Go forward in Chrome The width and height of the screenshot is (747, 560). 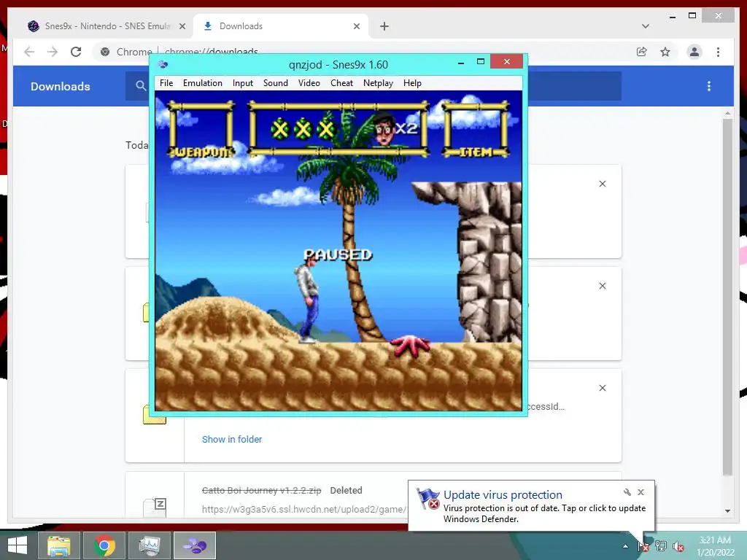[53, 52]
